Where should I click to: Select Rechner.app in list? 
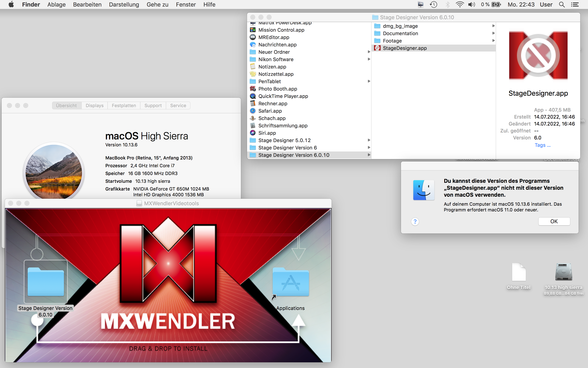[x=309, y=103]
